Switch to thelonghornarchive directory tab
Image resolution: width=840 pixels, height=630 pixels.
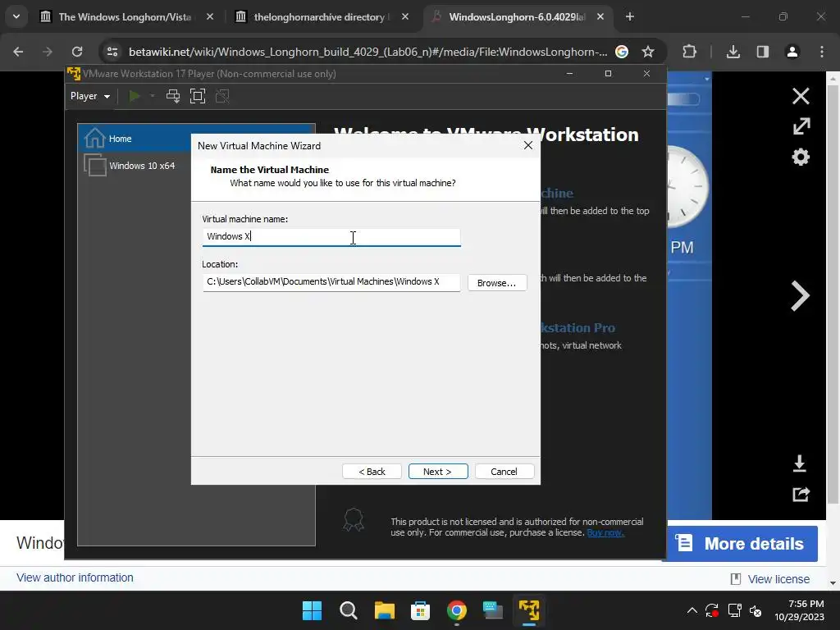[322, 16]
